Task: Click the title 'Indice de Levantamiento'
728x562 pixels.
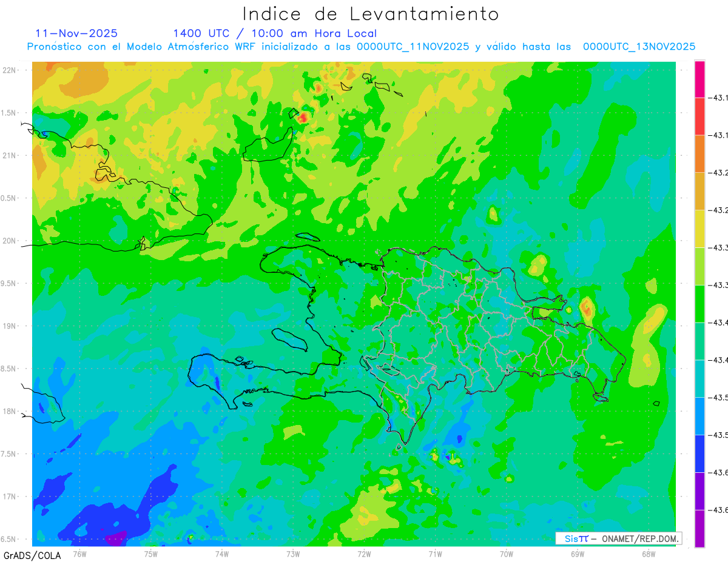Action: (x=371, y=14)
